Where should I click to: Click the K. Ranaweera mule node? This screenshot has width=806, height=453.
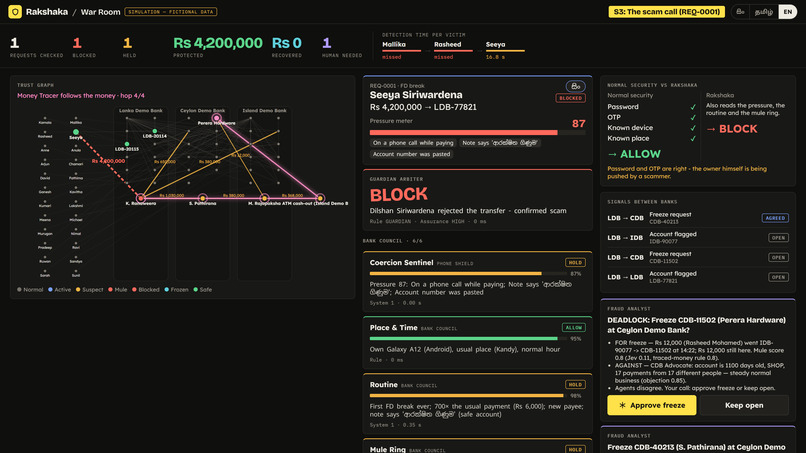[140, 197]
